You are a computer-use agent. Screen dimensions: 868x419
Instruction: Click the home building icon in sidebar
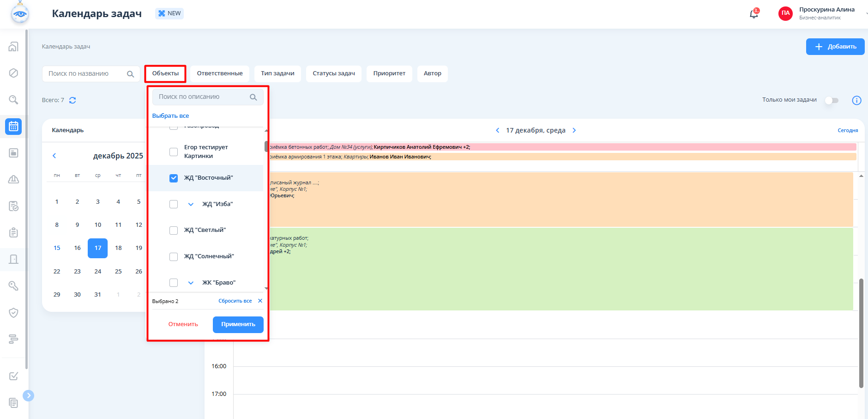(x=13, y=47)
